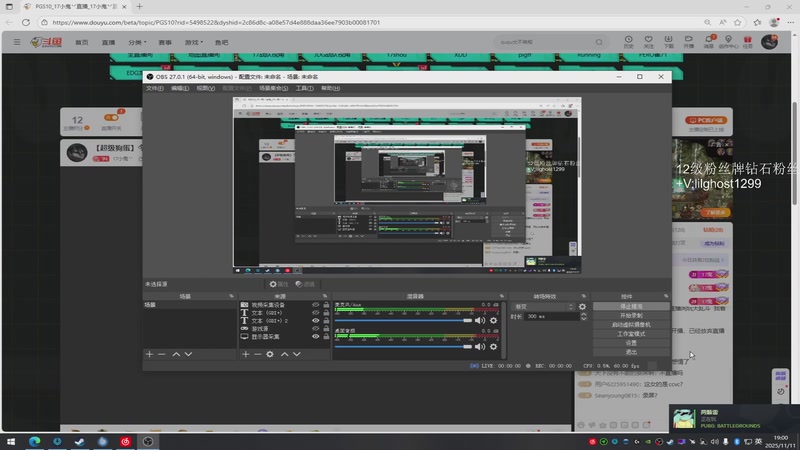Toggle visibility of 视频采集设备 source
The height and width of the screenshot is (450, 800).
pos(315,305)
